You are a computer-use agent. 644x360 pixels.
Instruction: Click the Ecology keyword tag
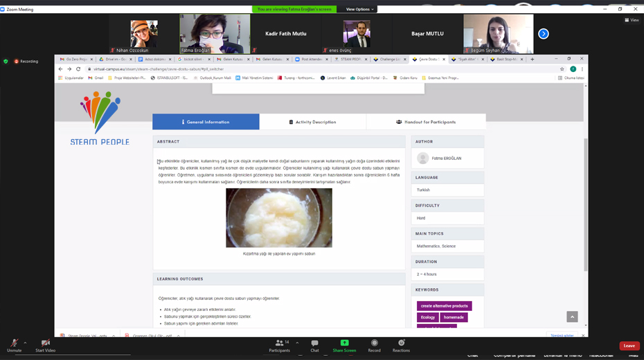tap(427, 317)
